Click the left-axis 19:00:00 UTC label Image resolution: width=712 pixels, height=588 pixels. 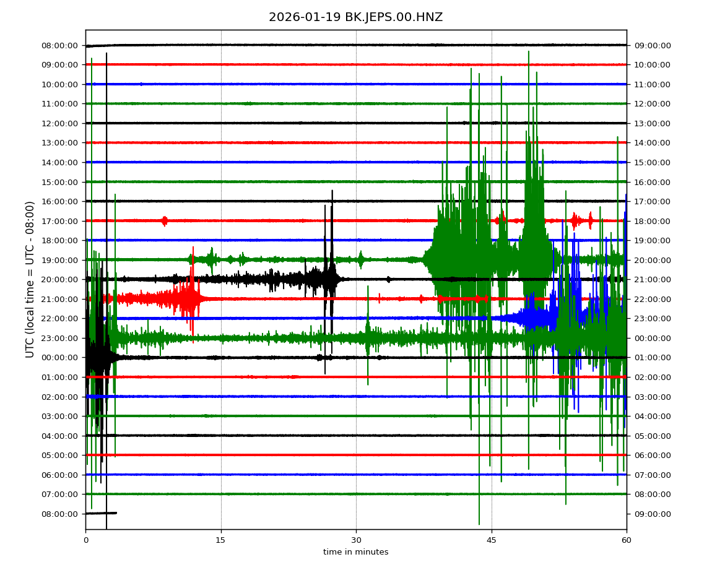pos(61,260)
